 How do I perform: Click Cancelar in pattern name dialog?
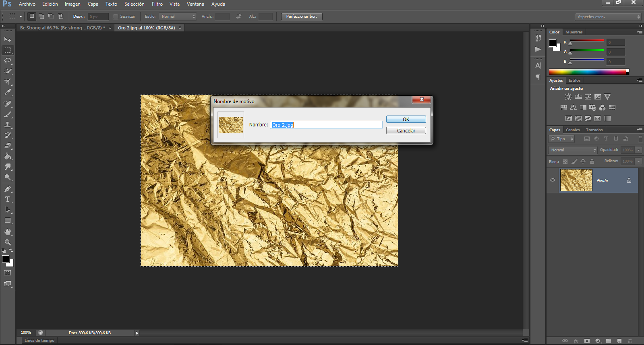coord(406,131)
